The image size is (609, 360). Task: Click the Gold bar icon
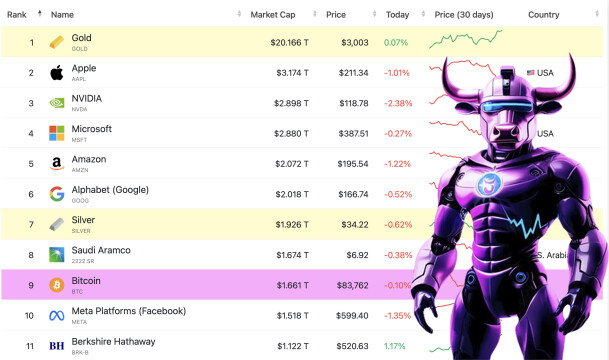[57, 42]
